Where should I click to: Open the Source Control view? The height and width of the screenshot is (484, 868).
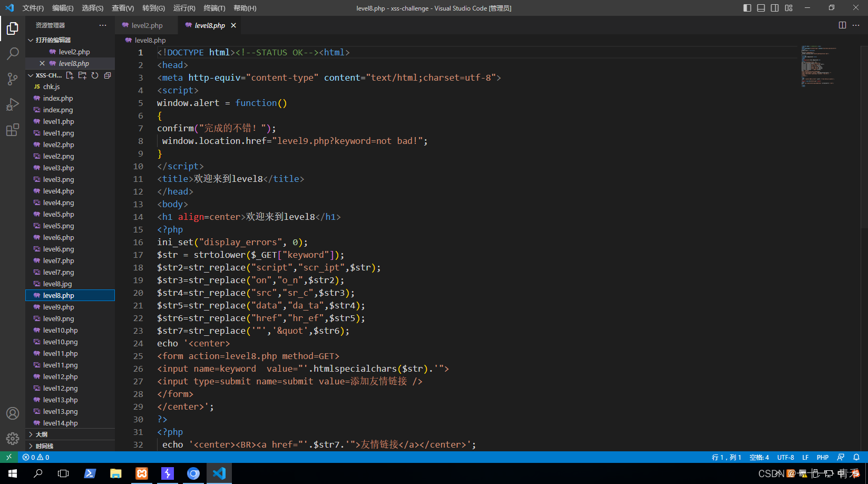point(13,79)
